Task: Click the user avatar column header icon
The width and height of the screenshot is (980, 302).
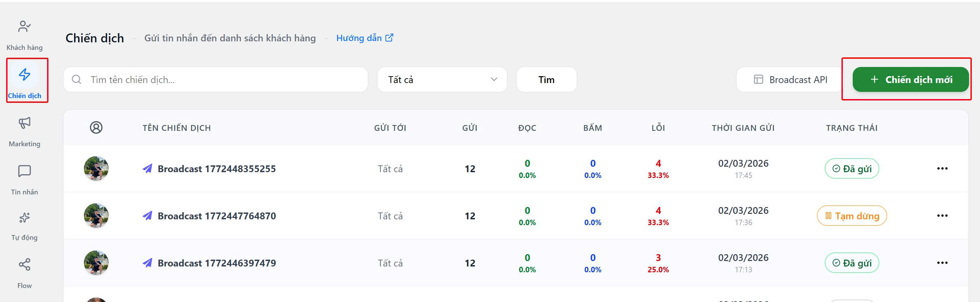Action: pyautogui.click(x=96, y=127)
